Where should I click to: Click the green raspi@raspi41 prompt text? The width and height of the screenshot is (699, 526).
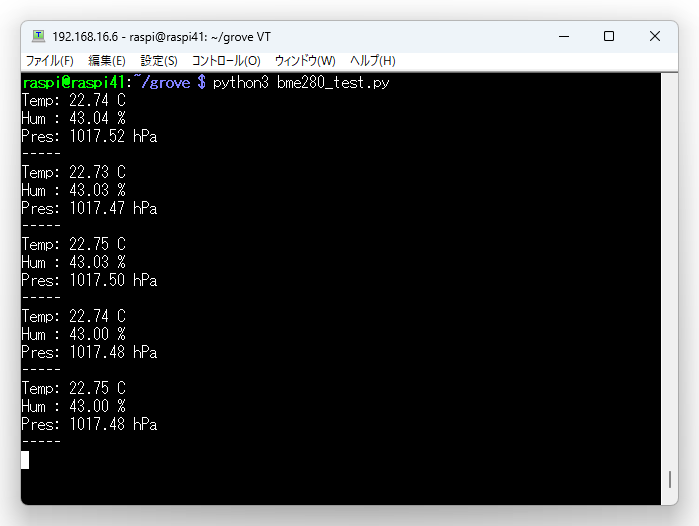(x=73, y=82)
